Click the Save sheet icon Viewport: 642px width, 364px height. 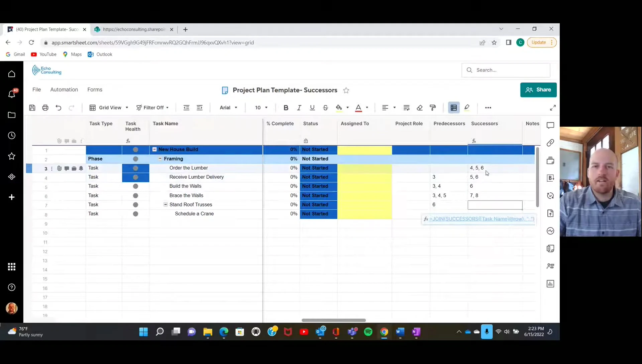coord(32,108)
